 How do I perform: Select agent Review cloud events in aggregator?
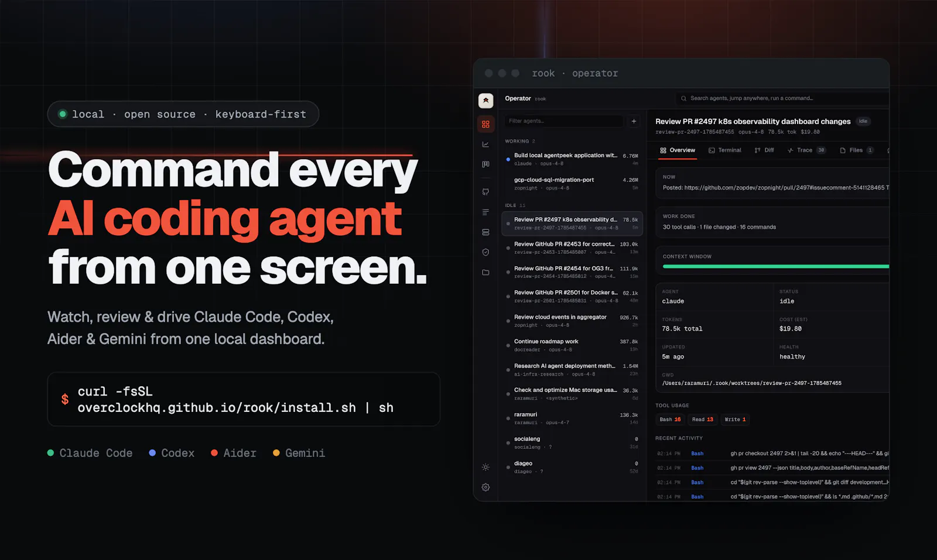click(x=572, y=321)
